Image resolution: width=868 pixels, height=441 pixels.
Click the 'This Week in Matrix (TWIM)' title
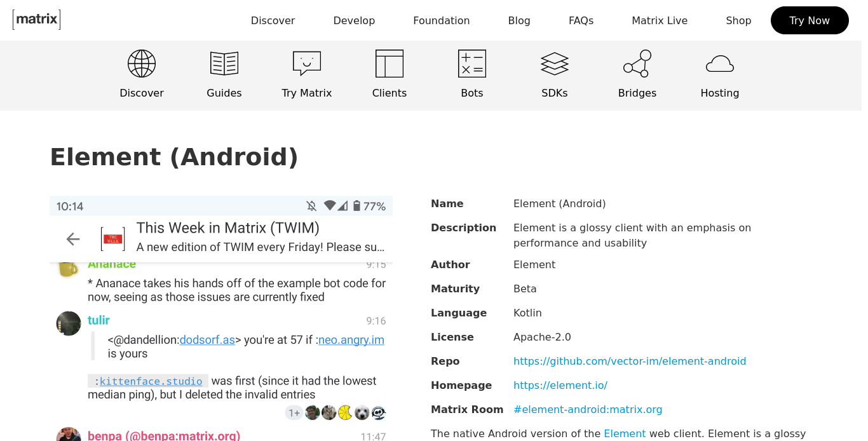228,227
